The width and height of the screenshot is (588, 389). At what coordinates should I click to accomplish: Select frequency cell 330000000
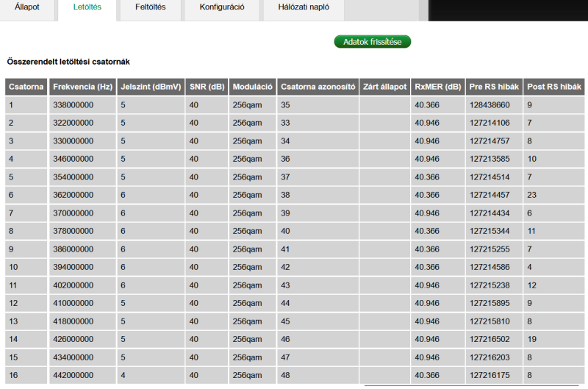(x=82, y=141)
